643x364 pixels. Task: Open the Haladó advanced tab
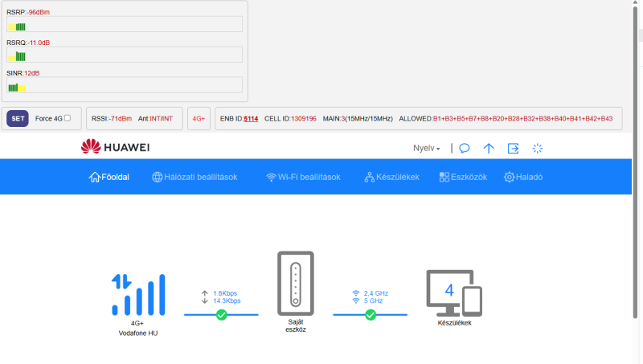(523, 177)
